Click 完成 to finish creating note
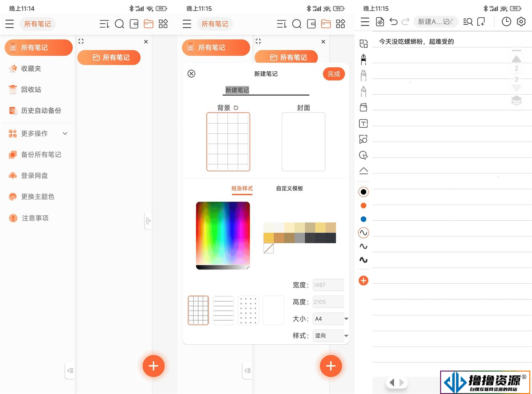The image size is (532, 394). coord(334,74)
